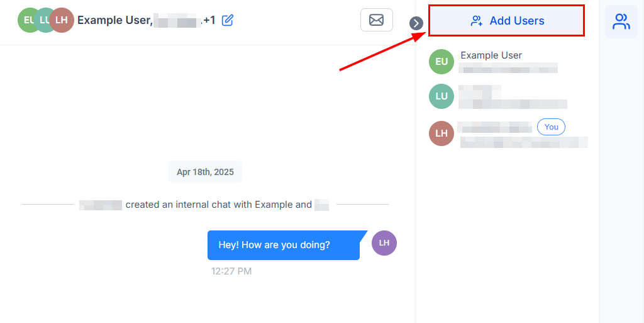Screen dimensions: 644x323
Task: Click the Add Users button
Action: click(506, 21)
